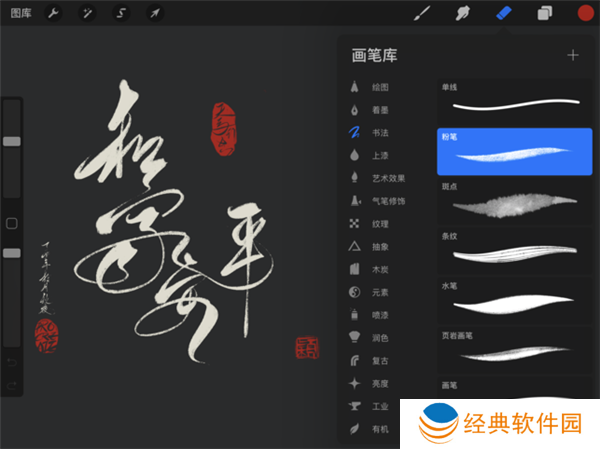The image size is (600, 449).
Task: Add a new brush with plus button
Action: point(573,55)
